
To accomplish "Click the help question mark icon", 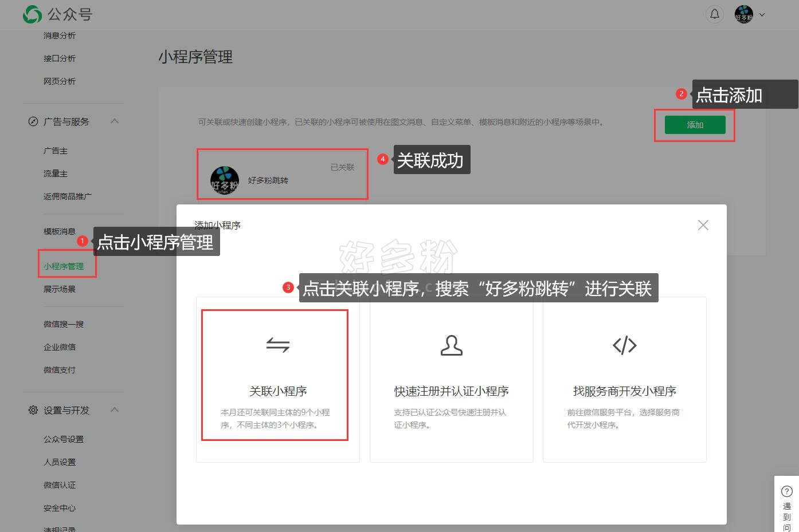I will [787, 491].
